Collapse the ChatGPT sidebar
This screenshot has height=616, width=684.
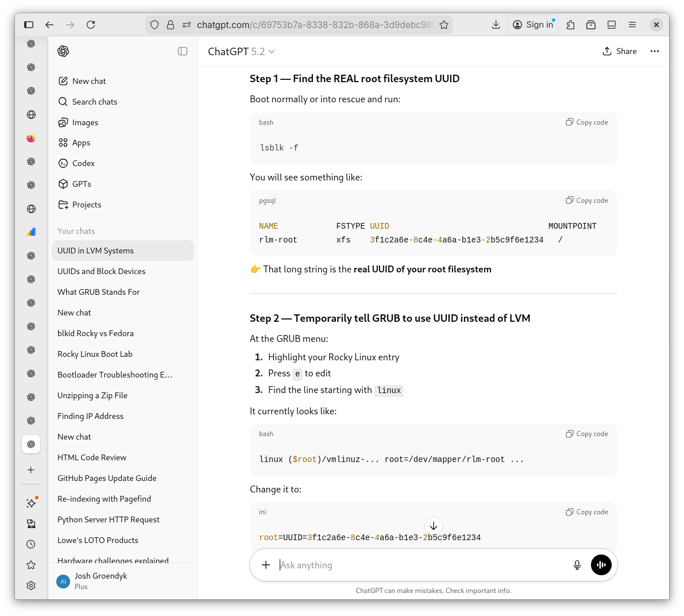point(183,51)
